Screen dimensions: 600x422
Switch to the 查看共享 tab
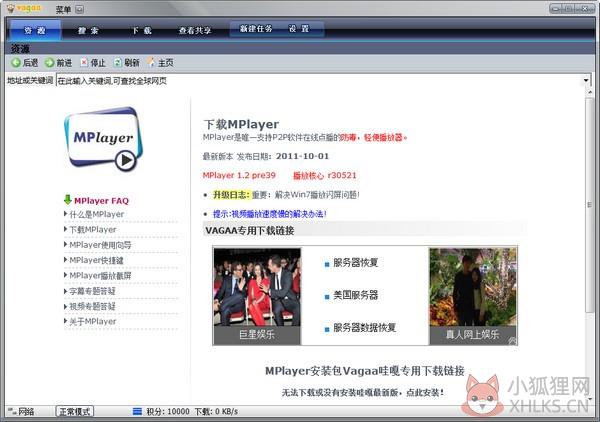(195, 30)
